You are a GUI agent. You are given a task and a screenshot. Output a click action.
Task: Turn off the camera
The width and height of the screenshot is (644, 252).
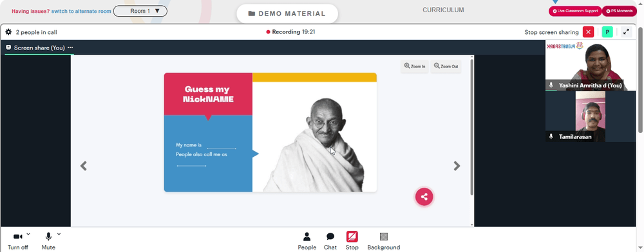pyautogui.click(x=17, y=241)
